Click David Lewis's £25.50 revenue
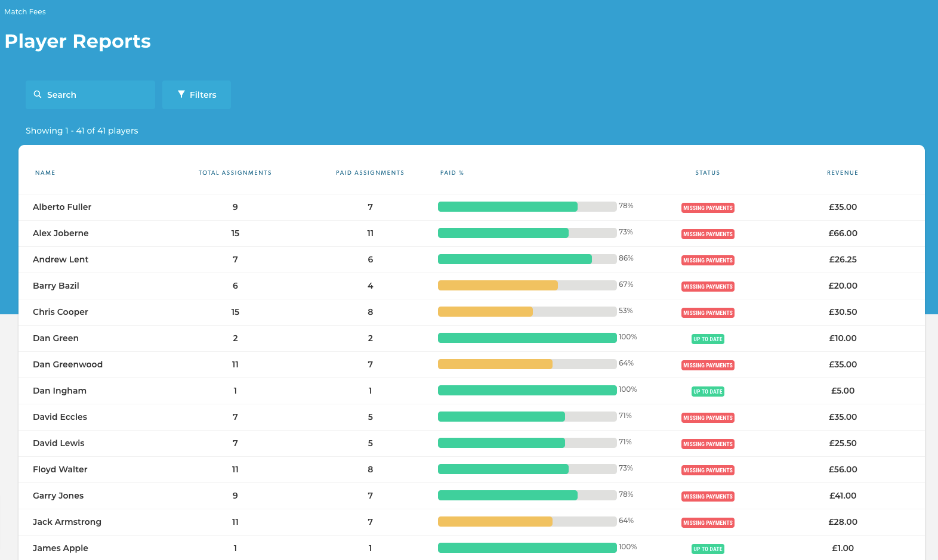This screenshot has width=938, height=560. click(x=843, y=443)
